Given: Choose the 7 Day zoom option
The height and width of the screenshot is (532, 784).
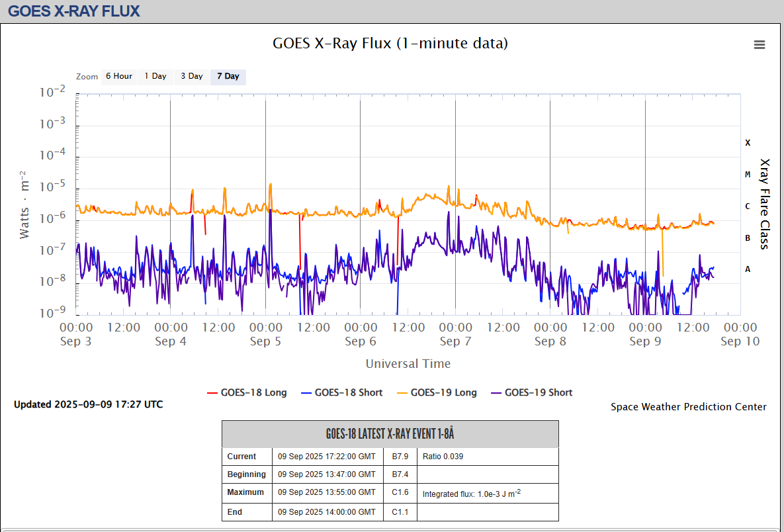Looking at the screenshot, I should tap(228, 77).
